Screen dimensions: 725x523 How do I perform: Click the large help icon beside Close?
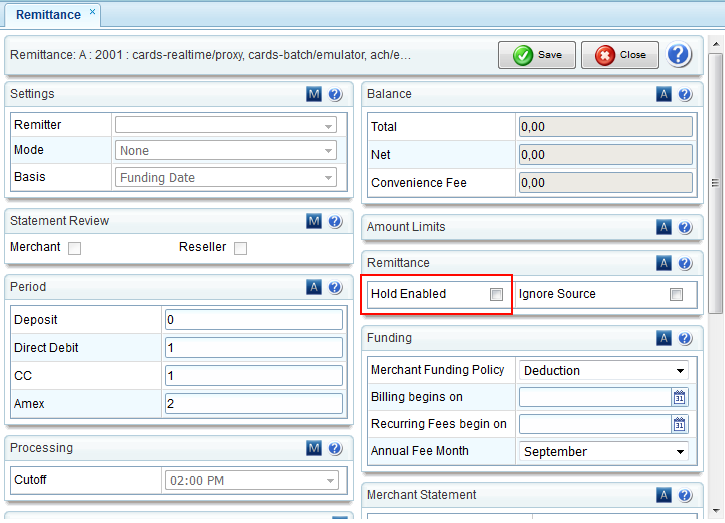click(680, 55)
